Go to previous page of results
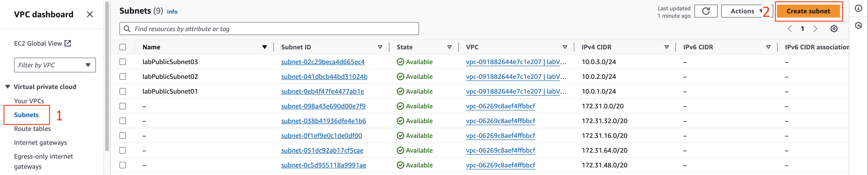 point(789,29)
